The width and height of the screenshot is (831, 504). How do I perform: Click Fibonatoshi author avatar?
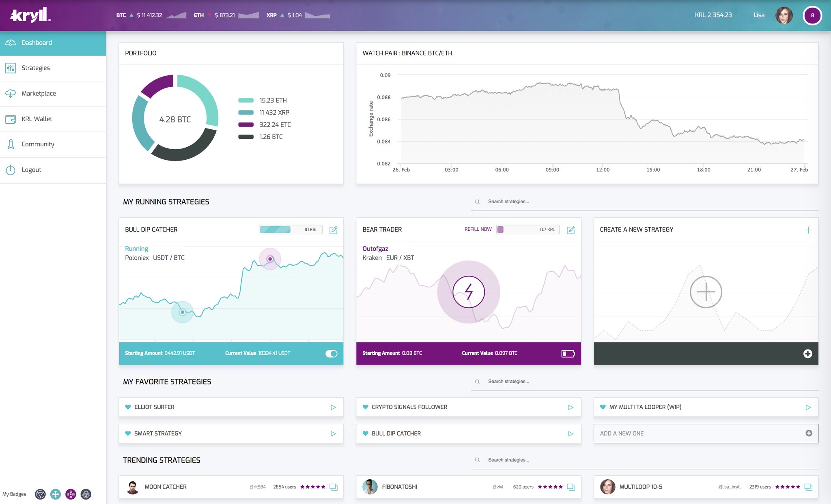pos(370,487)
